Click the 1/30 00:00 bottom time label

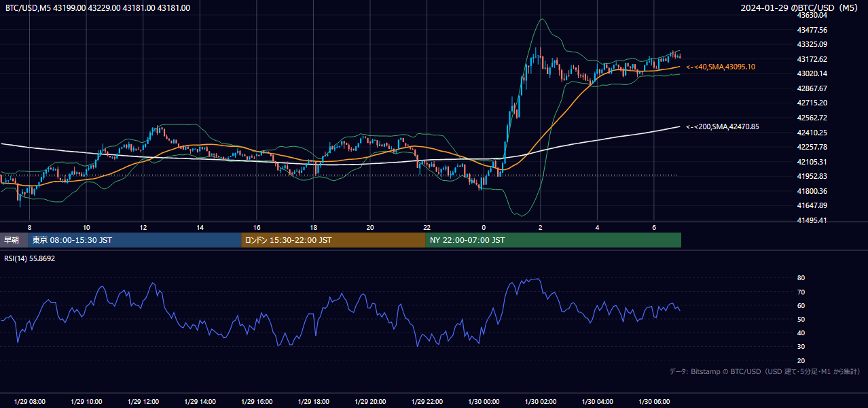(x=484, y=402)
